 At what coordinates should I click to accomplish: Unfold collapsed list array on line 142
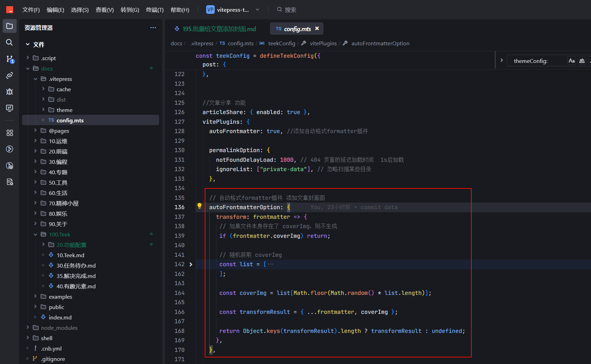pyautogui.click(x=191, y=264)
